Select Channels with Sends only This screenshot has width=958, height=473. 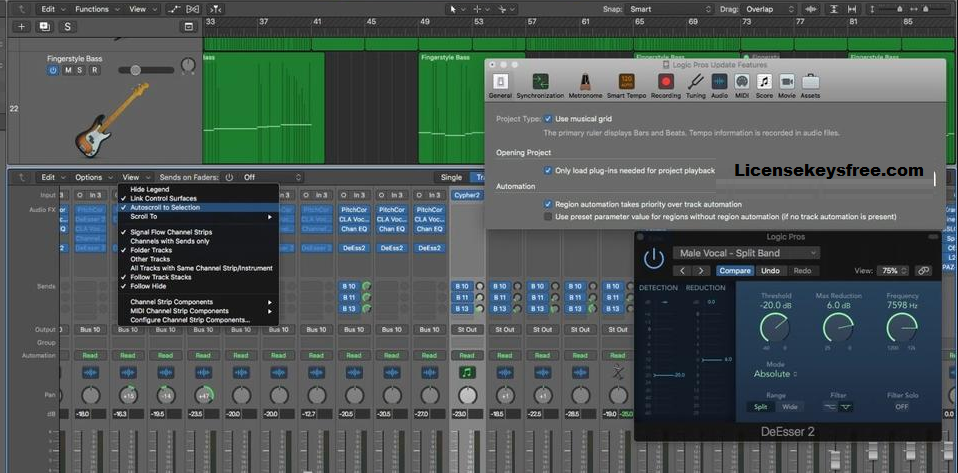click(199, 241)
